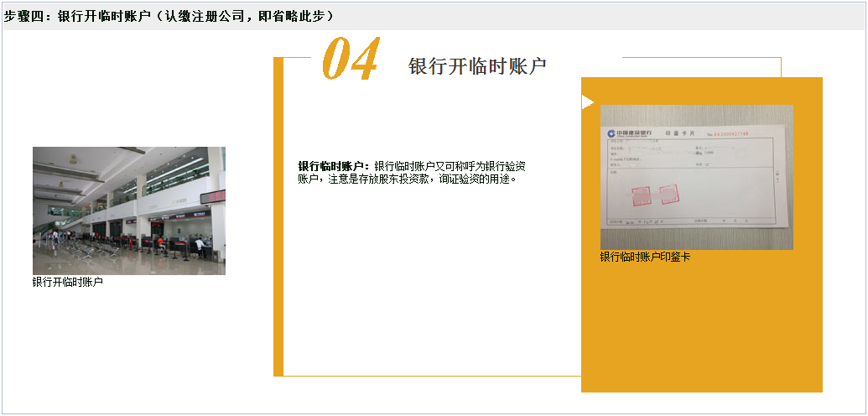Viewport: 868px width, 416px height.
Task: Click the large orange 04 step number
Action: point(351,60)
